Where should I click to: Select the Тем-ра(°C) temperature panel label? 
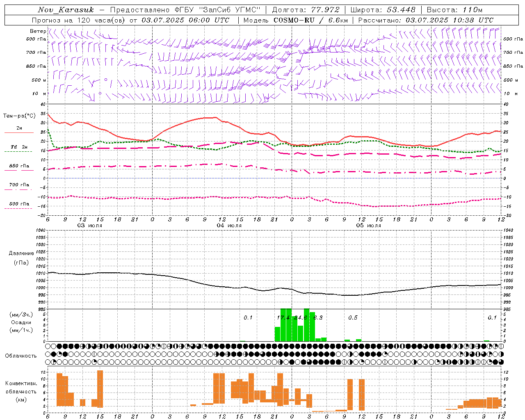click(19, 116)
